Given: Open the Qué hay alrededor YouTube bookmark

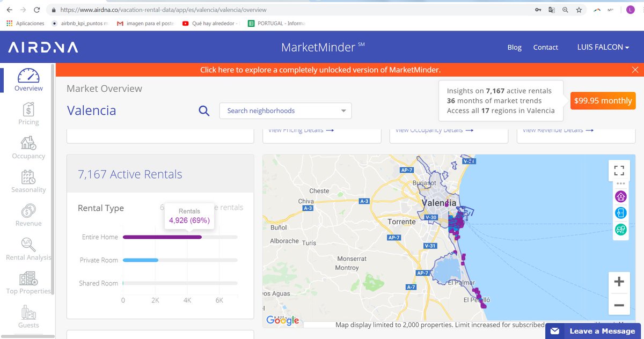Looking at the screenshot, I should (x=211, y=24).
